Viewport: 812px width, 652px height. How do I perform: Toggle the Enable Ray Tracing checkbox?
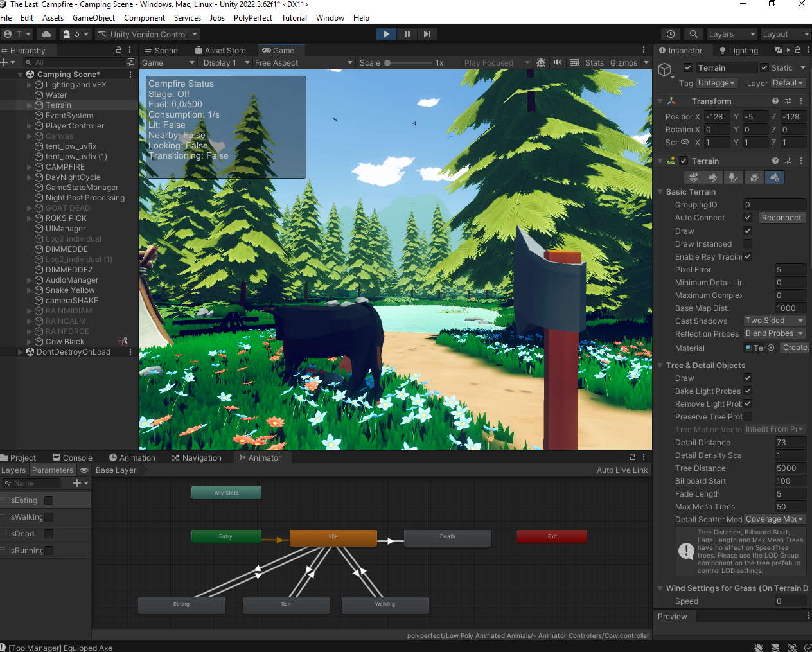(x=748, y=256)
